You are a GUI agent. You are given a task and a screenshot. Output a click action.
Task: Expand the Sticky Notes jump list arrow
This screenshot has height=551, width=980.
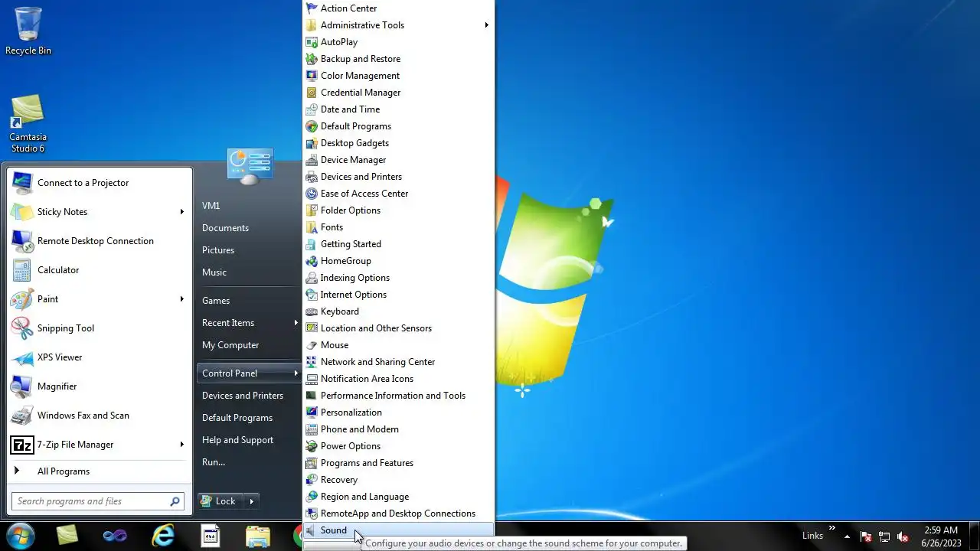182,212
